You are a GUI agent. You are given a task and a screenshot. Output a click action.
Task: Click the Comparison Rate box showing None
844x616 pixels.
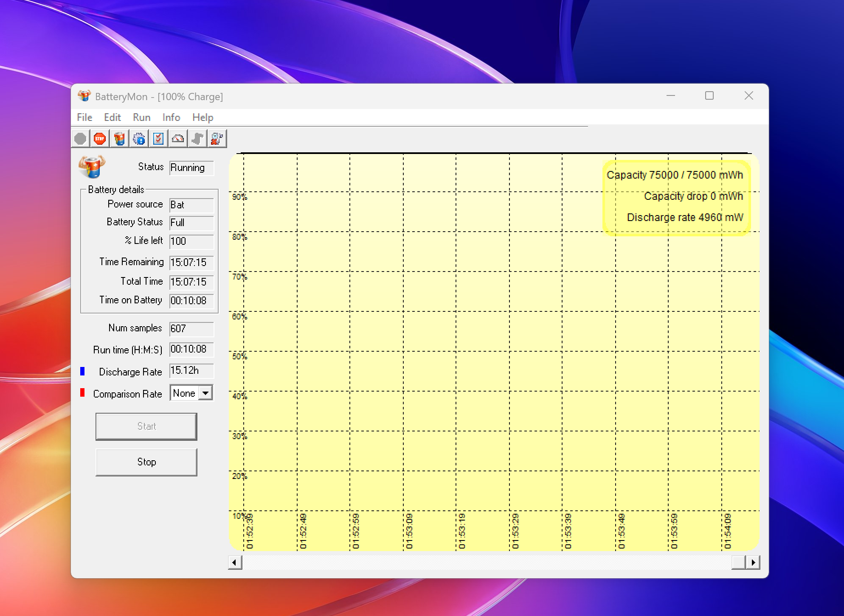(x=191, y=393)
